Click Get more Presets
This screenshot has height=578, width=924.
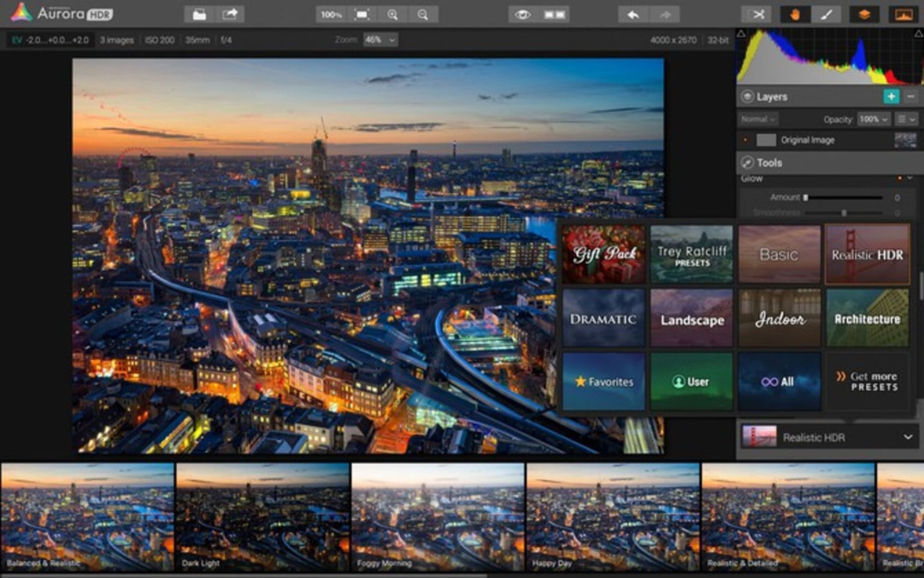pyautogui.click(x=867, y=381)
